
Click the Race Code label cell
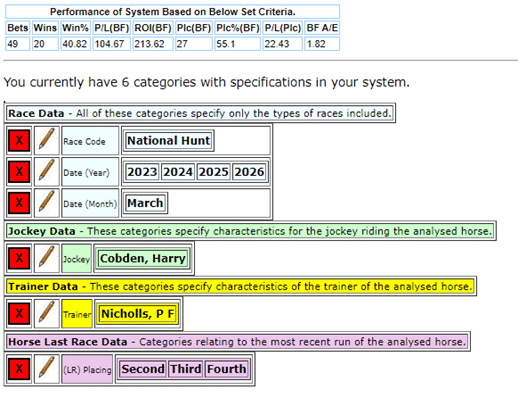click(x=90, y=141)
